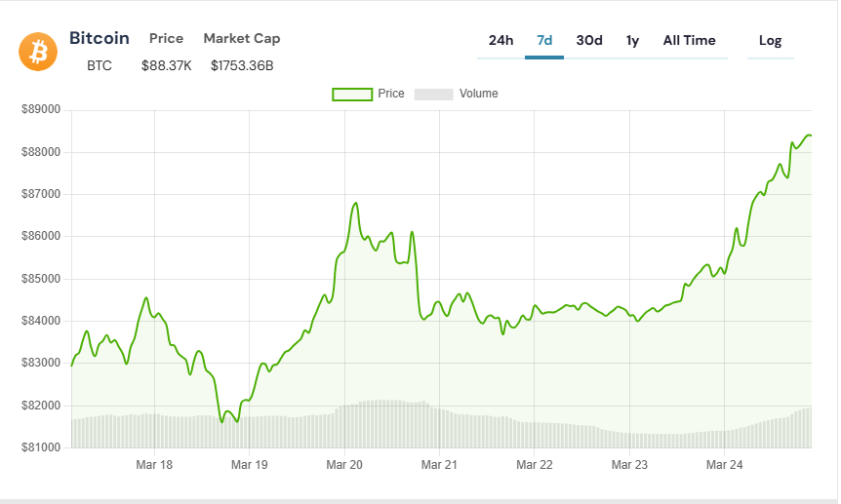Click the Mar 20 x-axis label
This screenshot has width=841, height=504.
(344, 465)
